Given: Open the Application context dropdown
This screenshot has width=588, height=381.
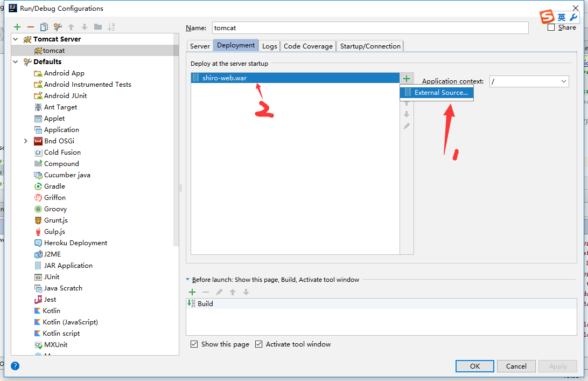Looking at the screenshot, I should click(x=564, y=81).
